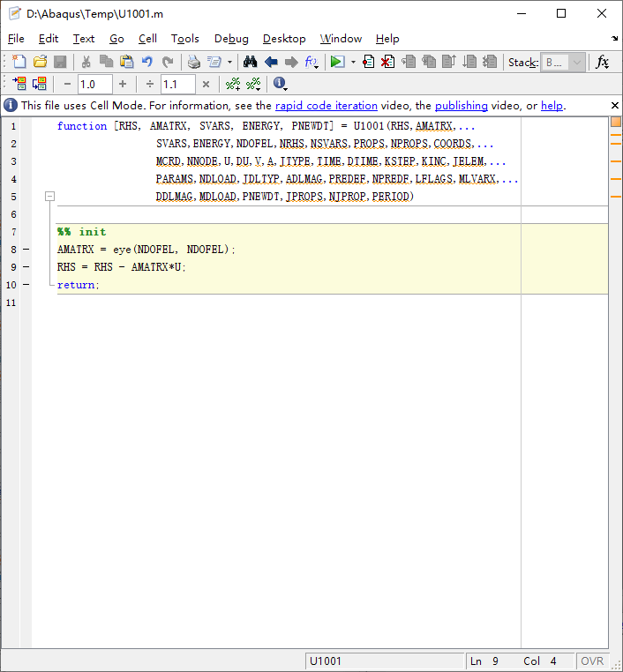Image resolution: width=623 pixels, height=672 pixels.
Task: Open the Tools menu
Action: (x=185, y=39)
